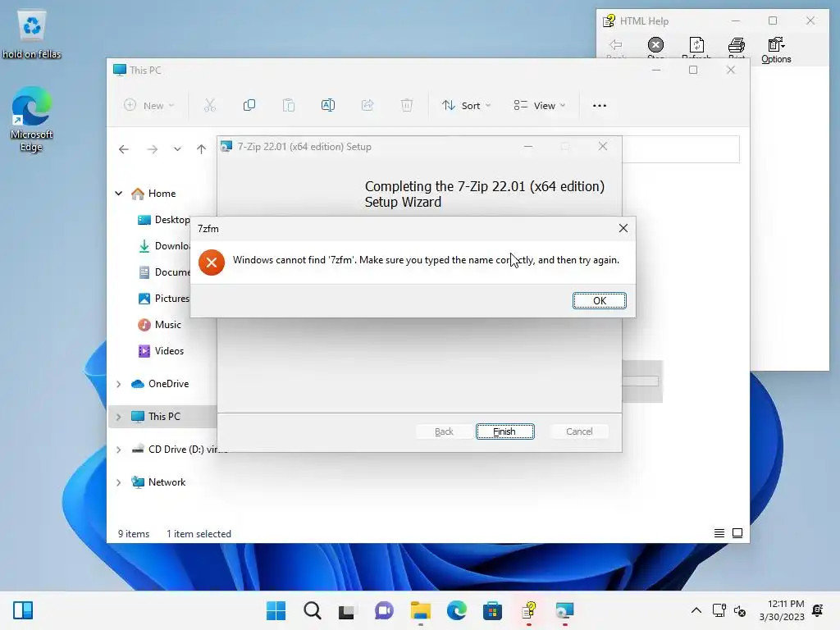Viewport: 840px width, 630px height.
Task: Expand the This PC tree node
Action: 119,417
